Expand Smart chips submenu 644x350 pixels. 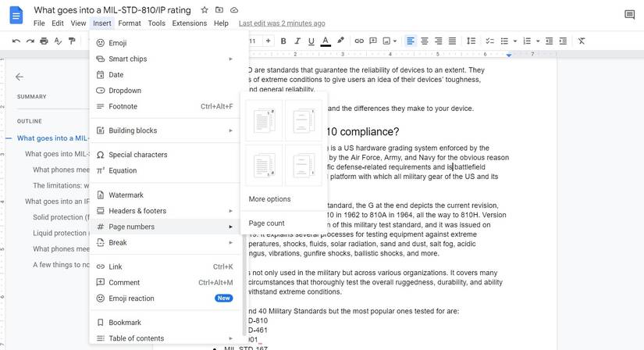(165, 59)
